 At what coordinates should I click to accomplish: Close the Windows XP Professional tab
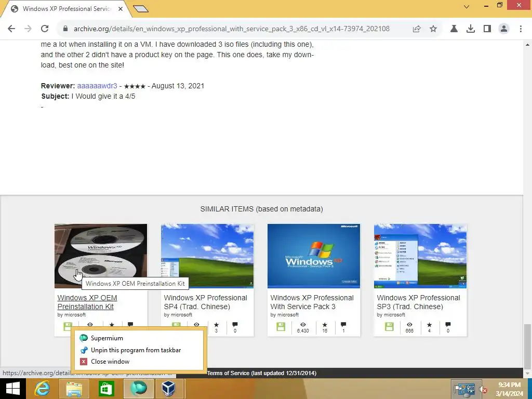point(121,9)
